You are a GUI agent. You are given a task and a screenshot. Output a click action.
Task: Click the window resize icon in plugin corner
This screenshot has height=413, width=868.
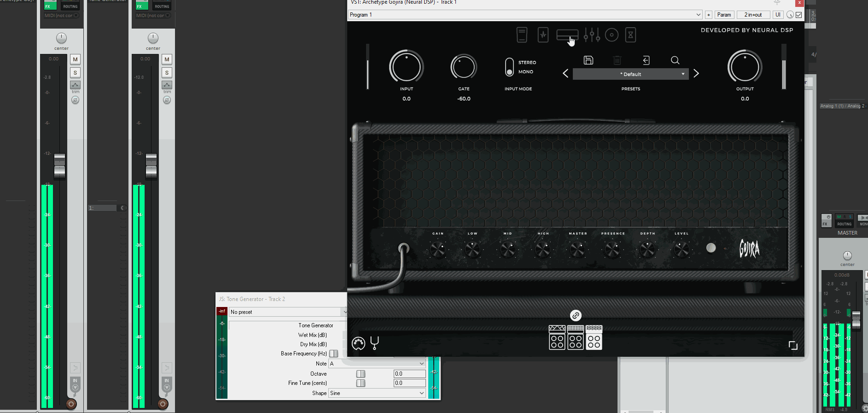(x=793, y=346)
